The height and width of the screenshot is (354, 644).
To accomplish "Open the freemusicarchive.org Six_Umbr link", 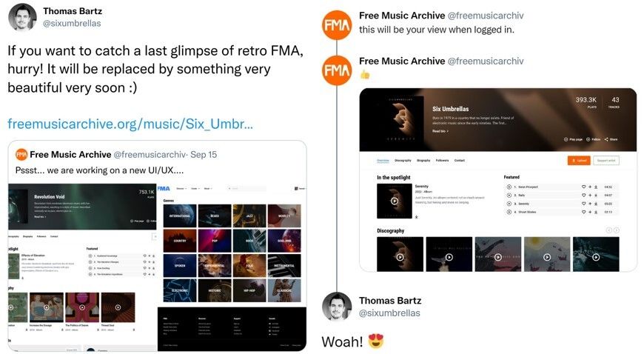I will pos(130,124).
